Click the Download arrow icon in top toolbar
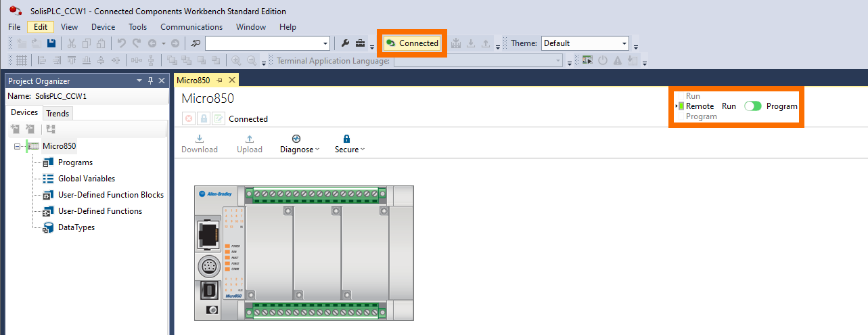The image size is (868, 335). click(471, 43)
